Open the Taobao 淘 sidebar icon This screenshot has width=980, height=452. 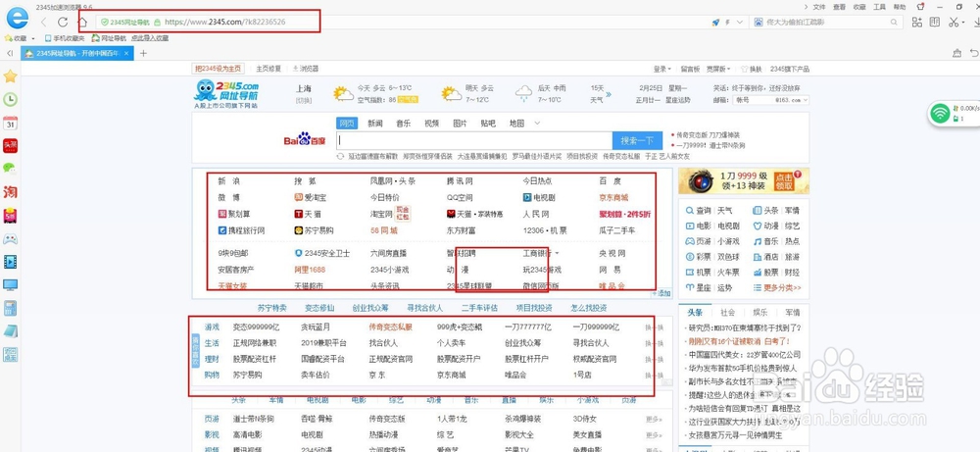[10, 192]
